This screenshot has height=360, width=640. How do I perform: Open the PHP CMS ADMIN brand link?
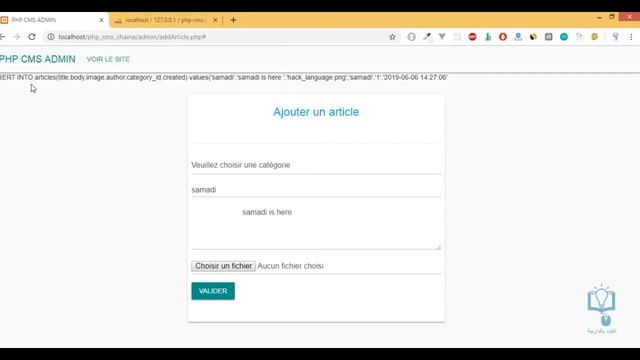coord(38,59)
